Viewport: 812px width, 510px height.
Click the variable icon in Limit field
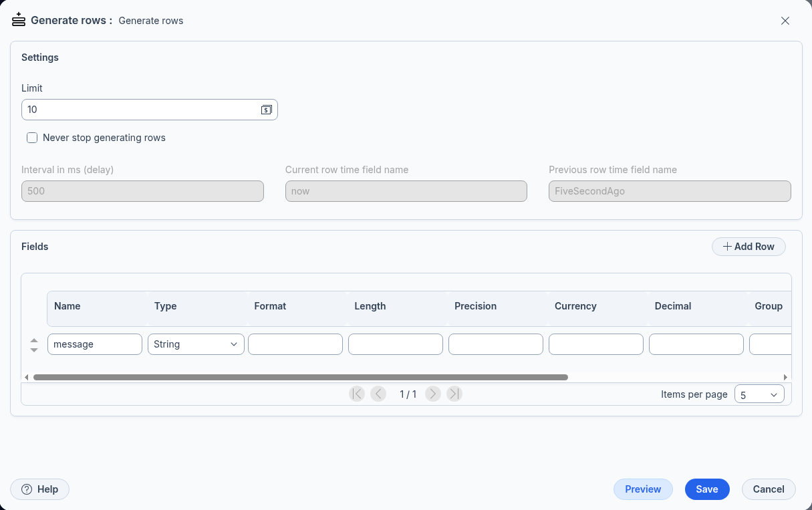pyautogui.click(x=266, y=110)
